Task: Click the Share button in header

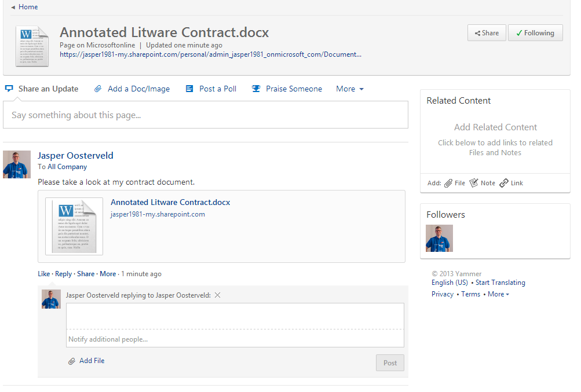Action: (x=487, y=33)
